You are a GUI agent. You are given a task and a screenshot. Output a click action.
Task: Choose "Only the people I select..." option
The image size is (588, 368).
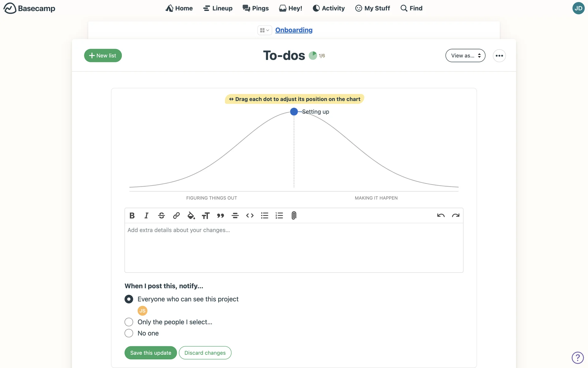tap(129, 322)
